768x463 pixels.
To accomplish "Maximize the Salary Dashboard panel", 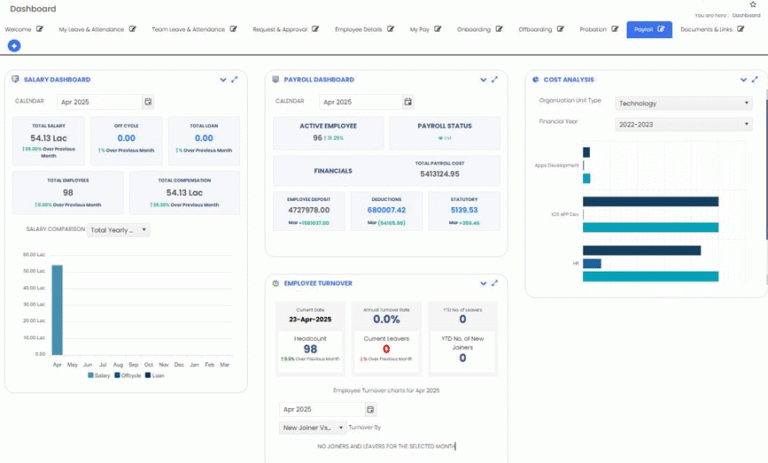I will pos(235,79).
